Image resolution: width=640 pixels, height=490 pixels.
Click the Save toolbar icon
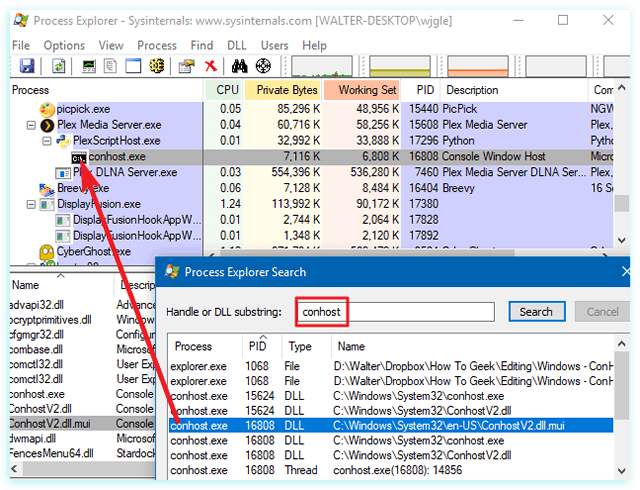tap(27, 66)
